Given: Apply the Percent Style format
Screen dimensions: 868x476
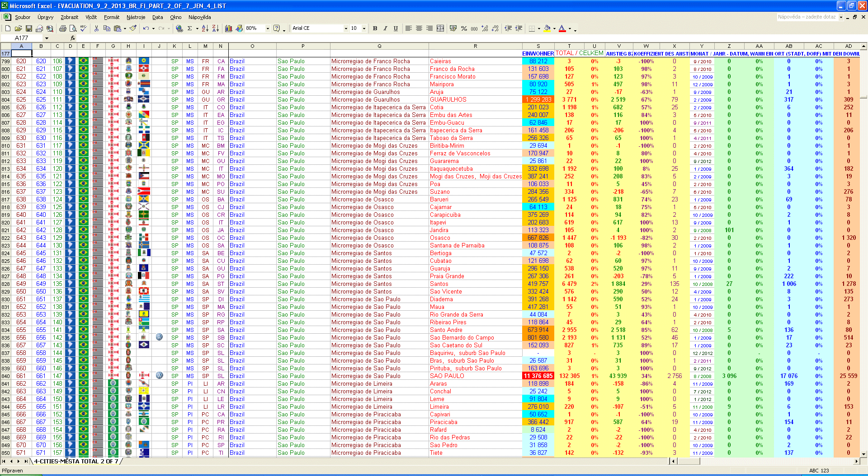Looking at the screenshot, I should coord(464,28).
